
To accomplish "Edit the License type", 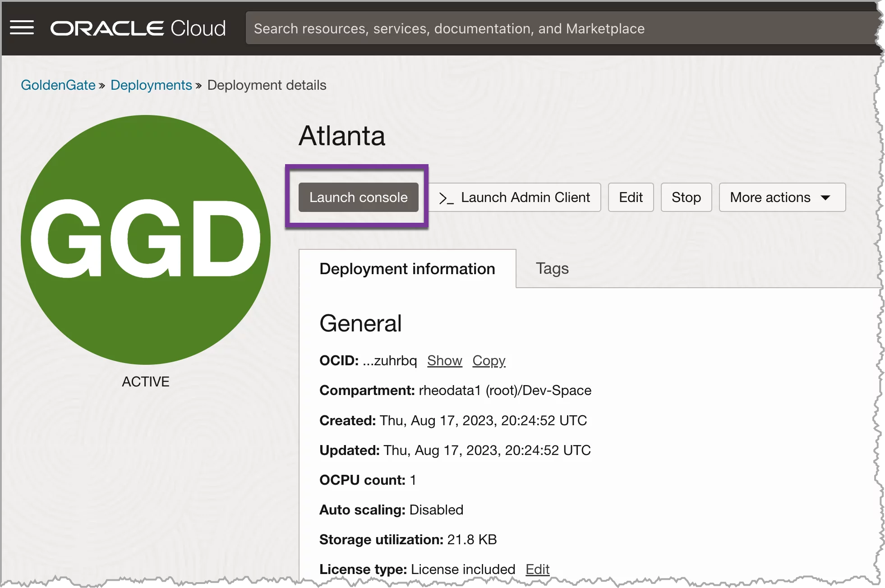I will tap(538, 570).
